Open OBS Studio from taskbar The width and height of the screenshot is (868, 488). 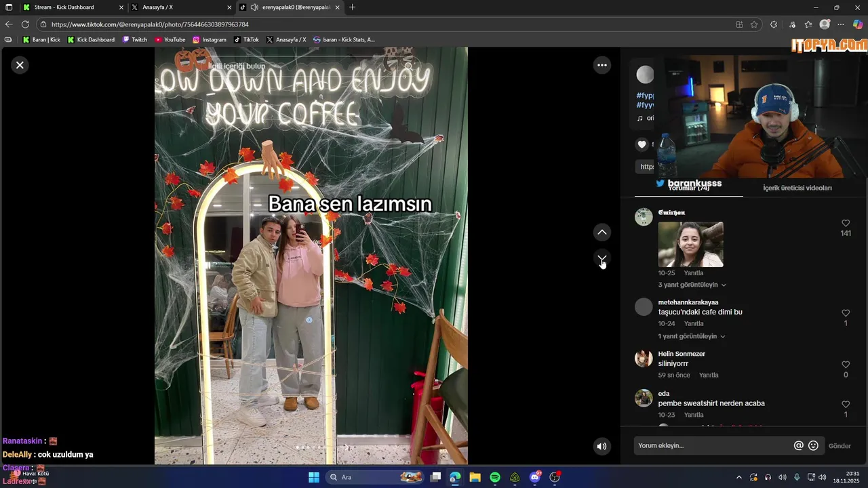pos(555,477)
